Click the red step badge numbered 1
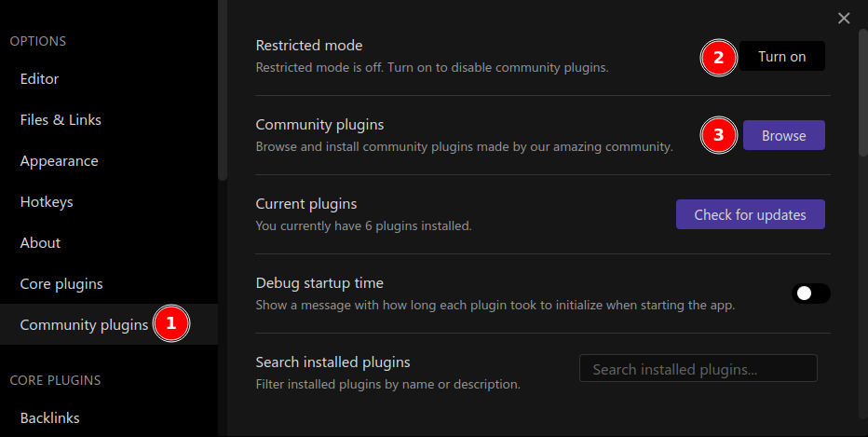Image resolution: width=868 pixels, height=437 pixels. point(170,324)
